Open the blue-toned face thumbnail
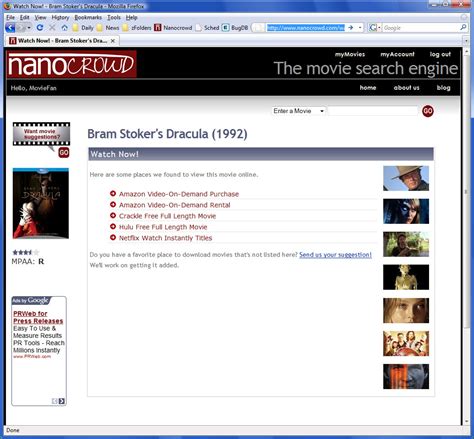474x439 pixels. tap(406, 211)
